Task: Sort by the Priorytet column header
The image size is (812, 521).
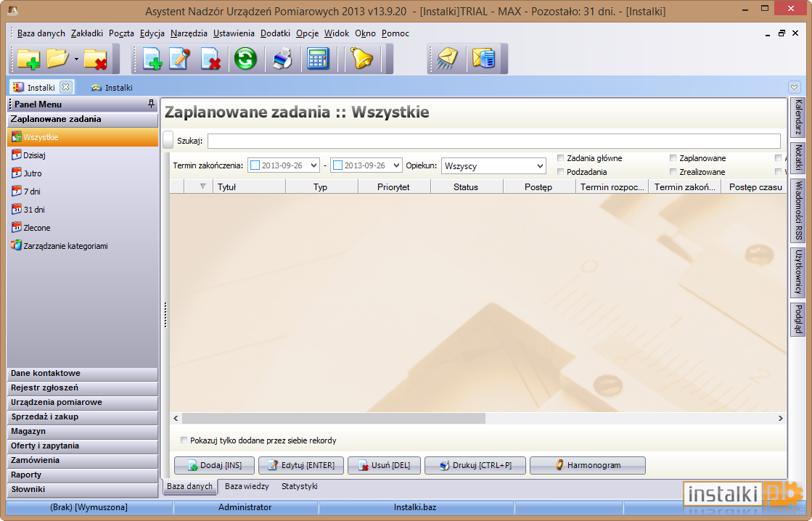Action: pyautogui.click(x=393, y=186)
